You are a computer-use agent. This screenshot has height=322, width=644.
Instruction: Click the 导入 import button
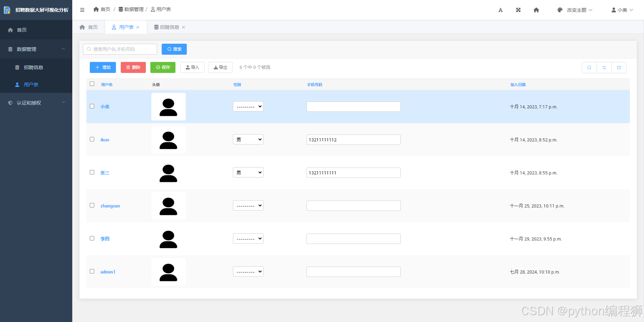click(x=192, y=67)
